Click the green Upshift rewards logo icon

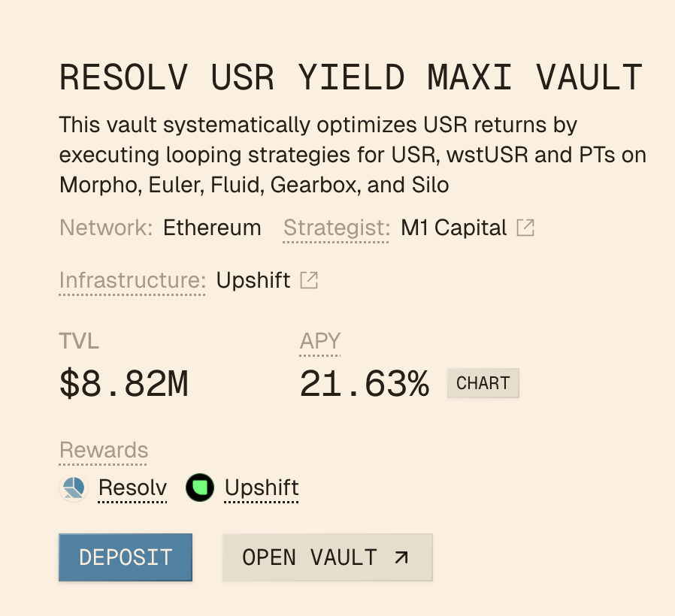[x=200, y=488]
